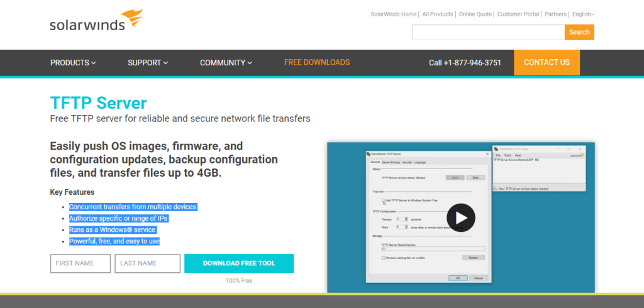Viewport: 644px width, 308px height.
Task: Click into the FIRST NAME field
Action: point(80,263)
